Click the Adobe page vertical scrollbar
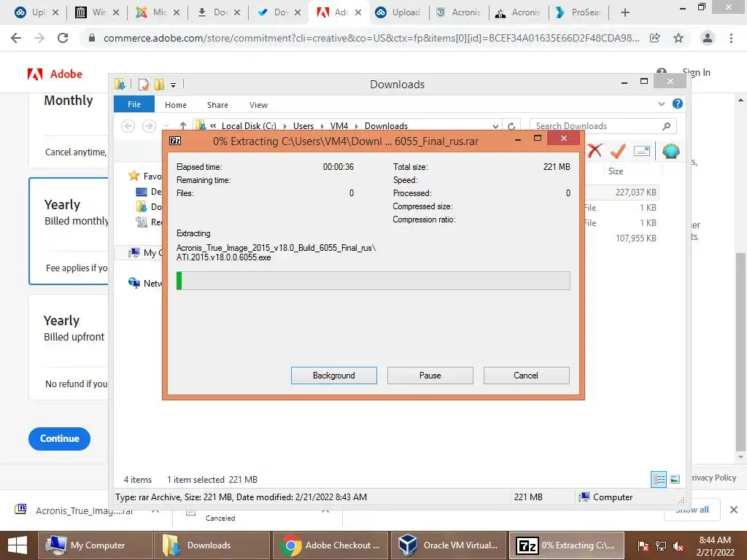The height and width of the screenshot is (560, 747). click(740, 352)
